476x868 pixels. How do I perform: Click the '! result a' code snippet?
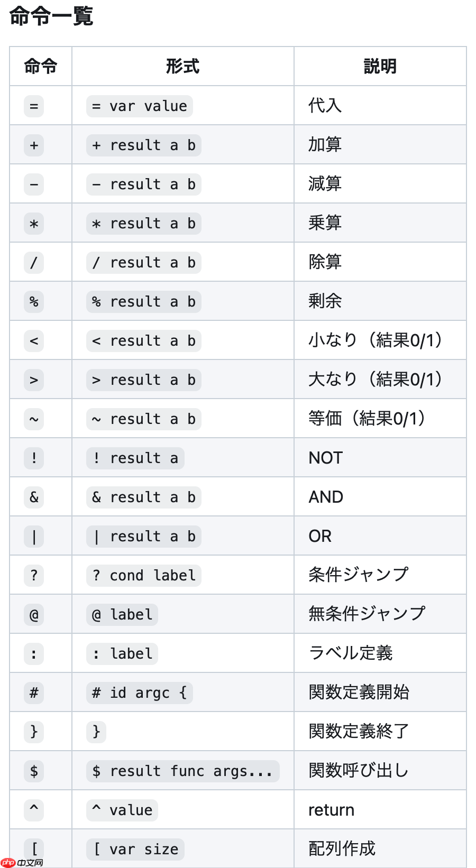coord(135,458)
